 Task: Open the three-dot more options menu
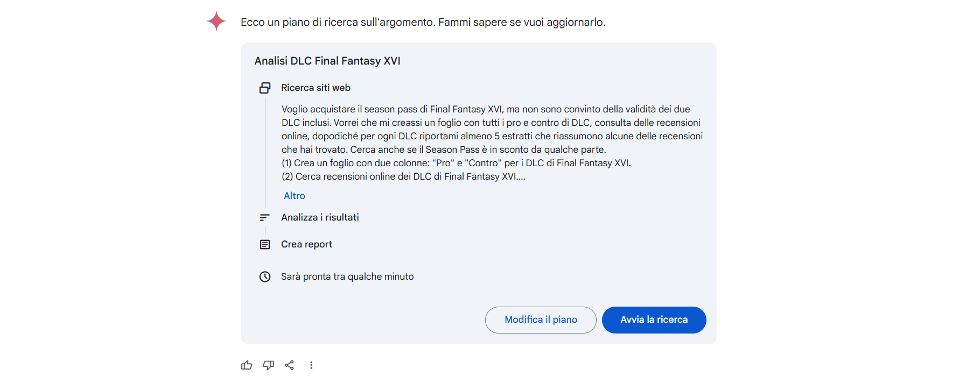pyautogui.click(x=311, y=365)
